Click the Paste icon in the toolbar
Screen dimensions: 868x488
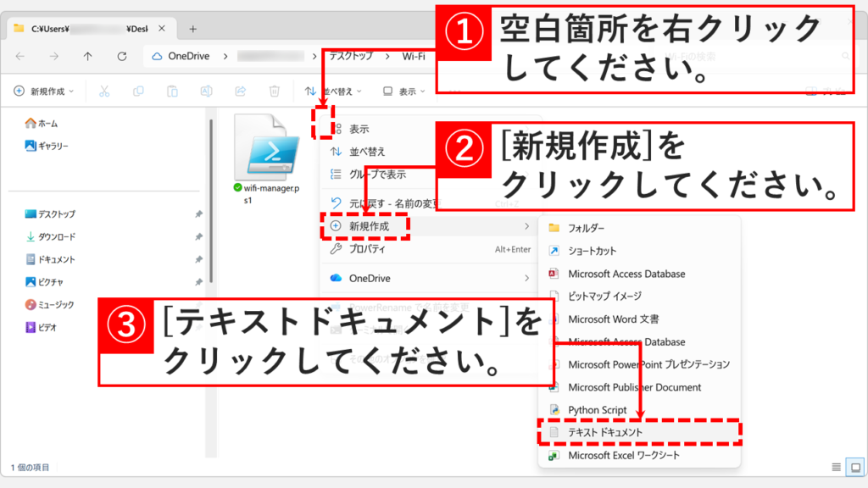(173, 91)
